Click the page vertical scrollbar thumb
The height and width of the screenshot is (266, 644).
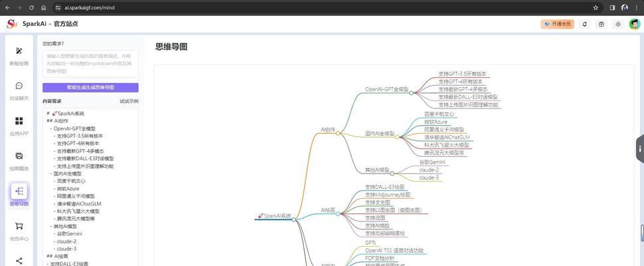pyautogui.click(x=642, y=233)
